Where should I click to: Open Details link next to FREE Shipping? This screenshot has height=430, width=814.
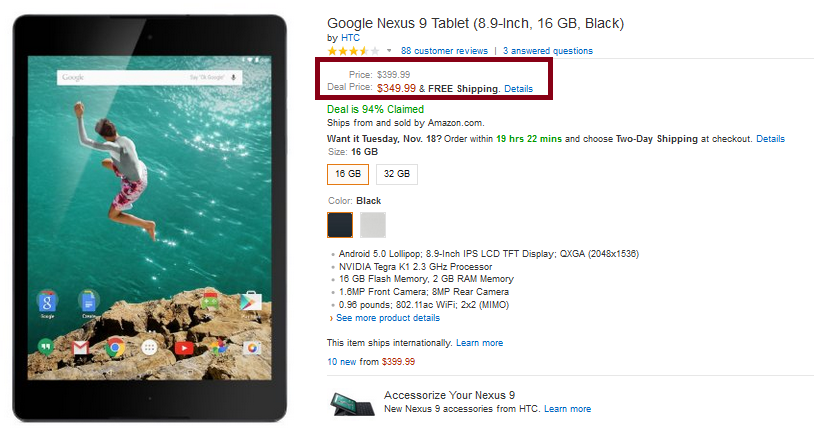(518, 89)
